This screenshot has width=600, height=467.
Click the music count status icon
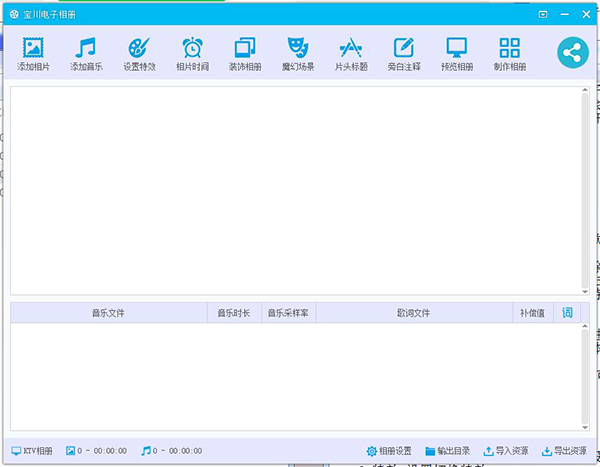point(146,451)
